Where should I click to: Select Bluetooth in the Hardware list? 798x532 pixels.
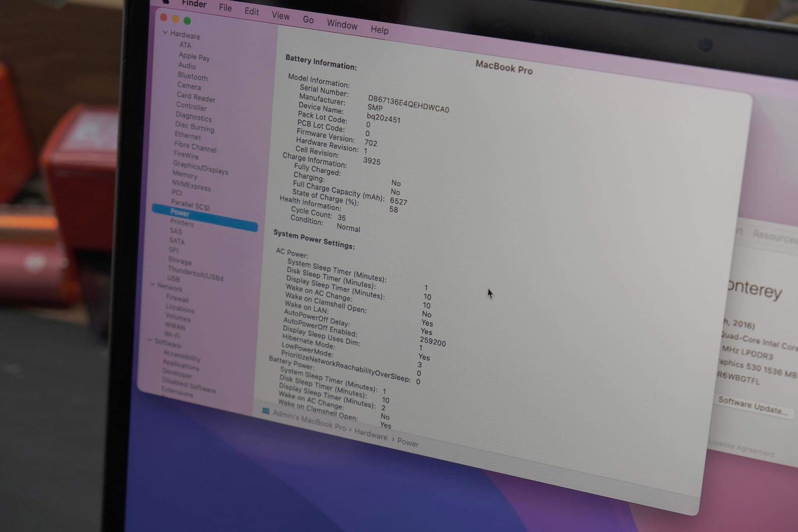point(193,77)
